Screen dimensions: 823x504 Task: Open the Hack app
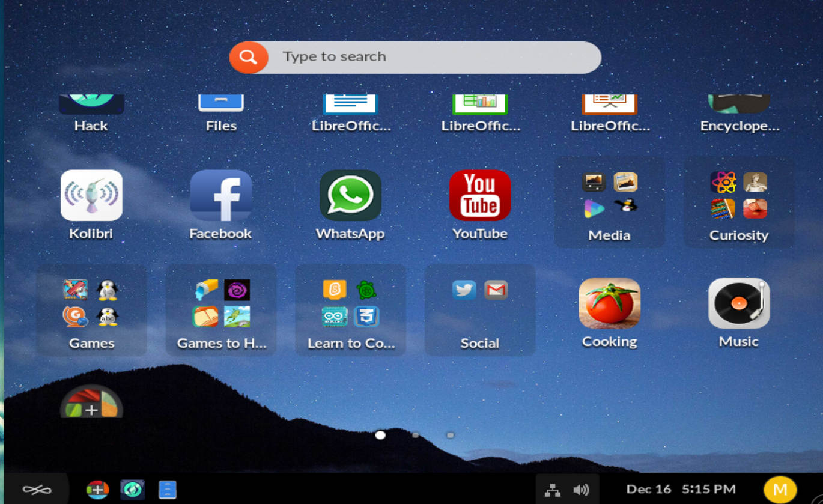91,104
